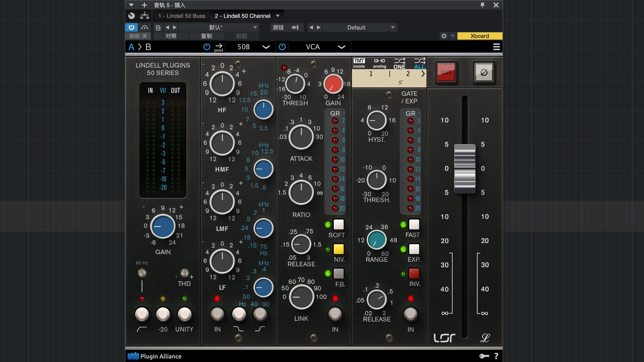Viewport: 644px width, 362px height.
Task: Toggle the 50B EQ power icon
Action: tap(207, 47)
